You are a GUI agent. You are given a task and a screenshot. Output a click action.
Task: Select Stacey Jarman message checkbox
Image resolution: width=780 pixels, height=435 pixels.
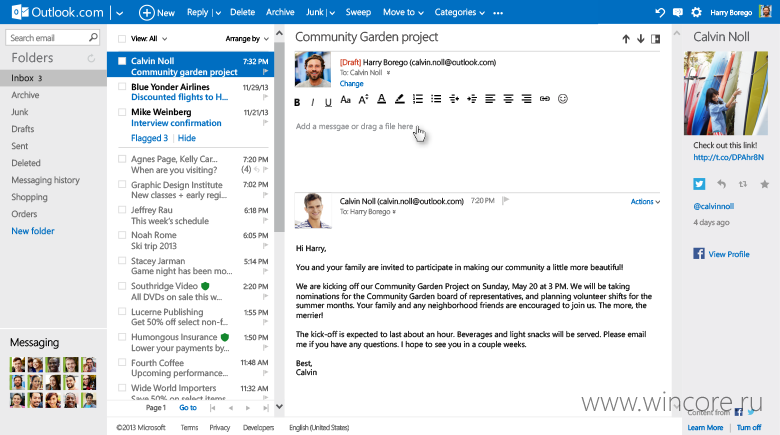pyautogui.click(x=122, y=261)
